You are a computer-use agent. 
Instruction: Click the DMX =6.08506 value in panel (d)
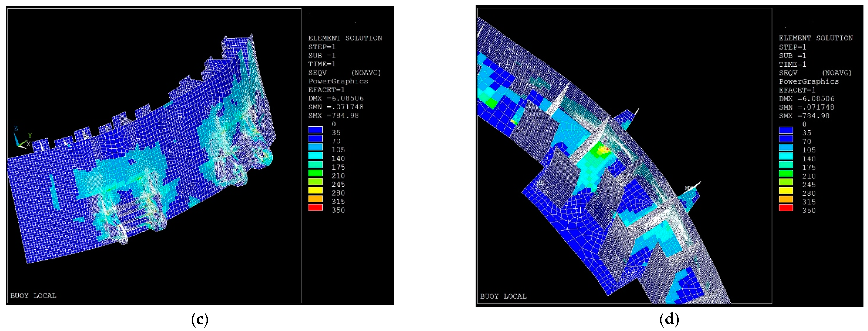click(x=806, y=99)
